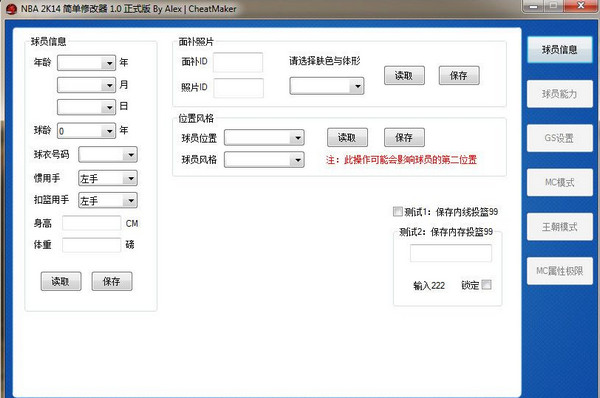The height and width of the screenshot is (398, 600).
Task: Click 读取 button in 位置风格 group
Action: 347,137
